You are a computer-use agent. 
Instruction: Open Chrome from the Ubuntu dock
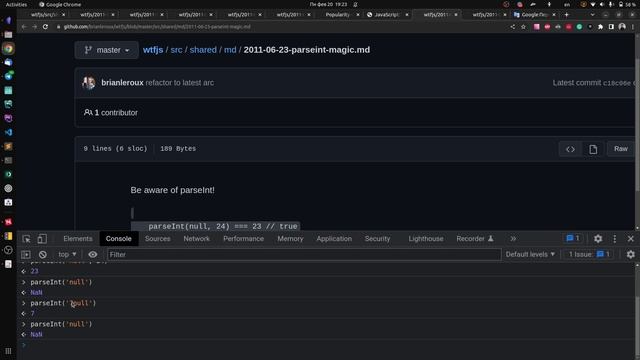(8, 49)
